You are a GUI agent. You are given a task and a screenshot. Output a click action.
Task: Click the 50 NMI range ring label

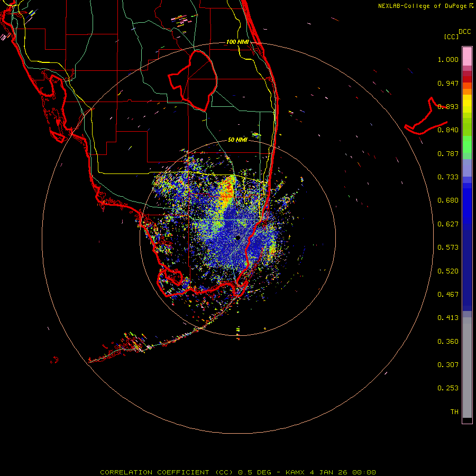pos(237,140)
